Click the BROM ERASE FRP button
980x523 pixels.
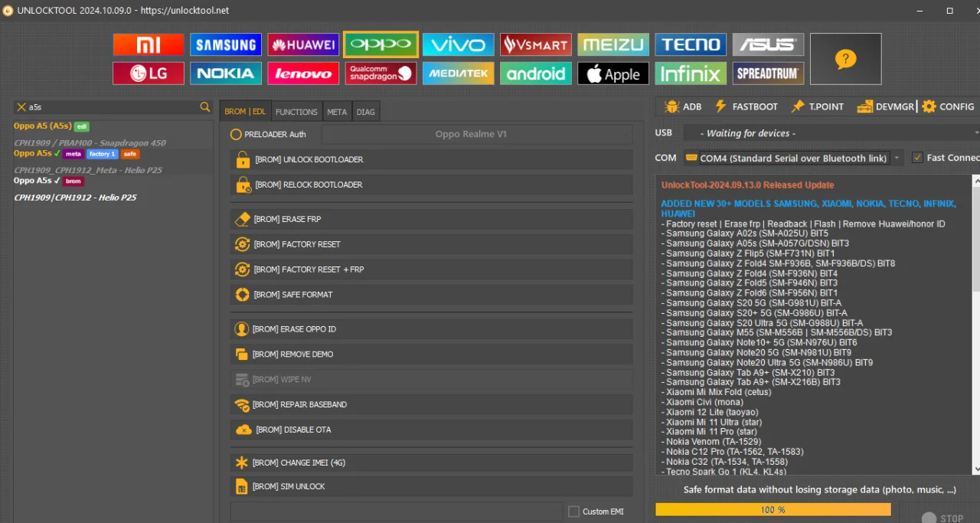[x=432, y=219]
